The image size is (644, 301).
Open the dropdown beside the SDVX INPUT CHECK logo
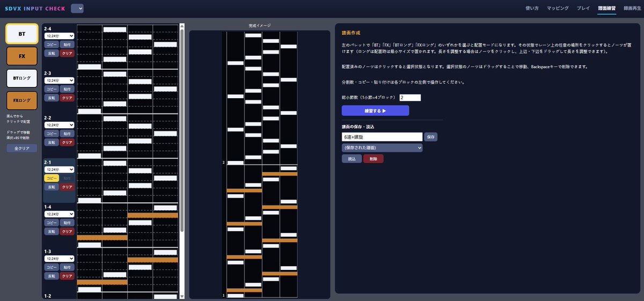pos(77,8)
